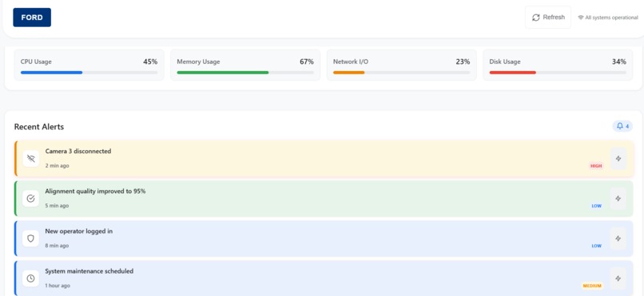
Task: Click '1 hour ago' timestamp
Action: tap(58, 286)
